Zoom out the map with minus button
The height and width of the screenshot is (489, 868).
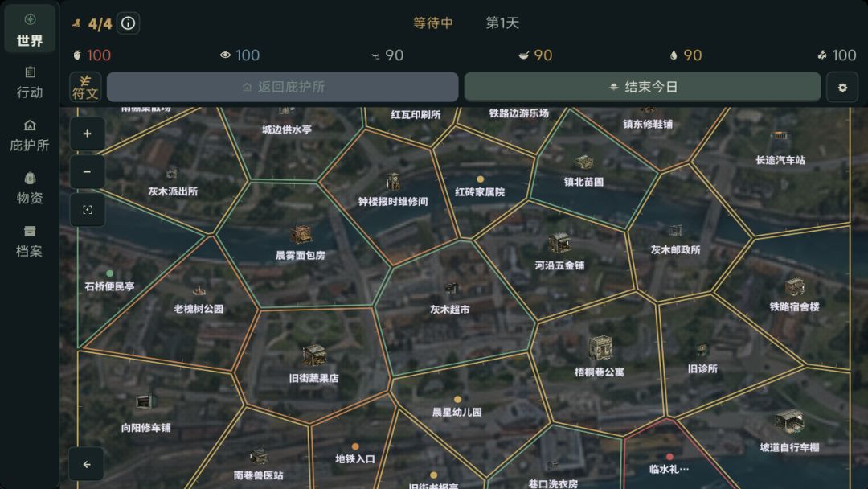pyautogui.click(x=88, y=171)
